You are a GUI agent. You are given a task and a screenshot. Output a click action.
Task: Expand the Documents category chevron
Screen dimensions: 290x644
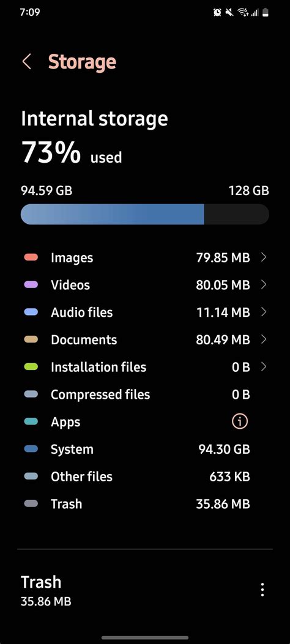264,339
